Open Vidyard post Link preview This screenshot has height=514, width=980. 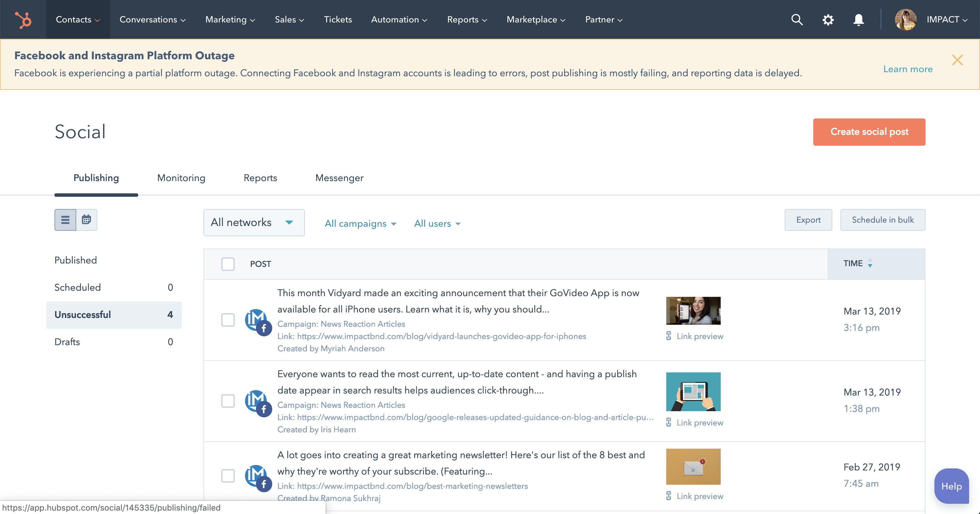(700, 336)
